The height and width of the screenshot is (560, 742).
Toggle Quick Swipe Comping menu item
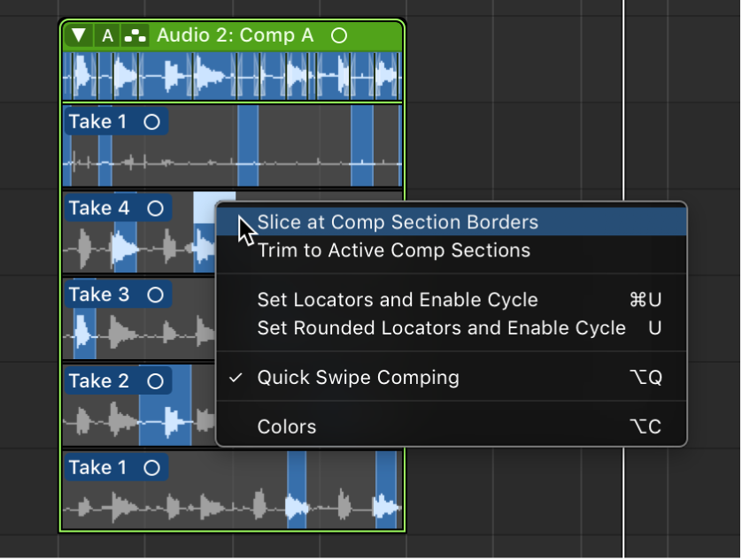pyautogui.click(x=451, y=378)
